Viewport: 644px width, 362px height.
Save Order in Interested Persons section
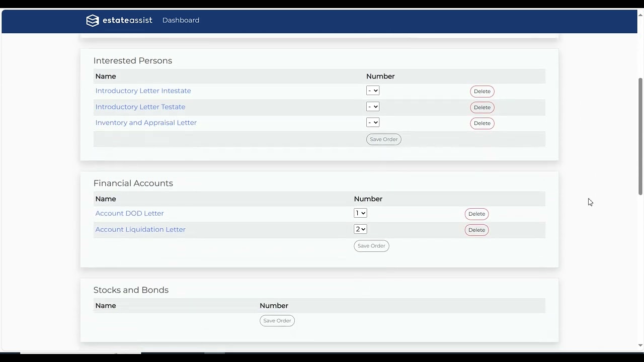coord(383,139)
